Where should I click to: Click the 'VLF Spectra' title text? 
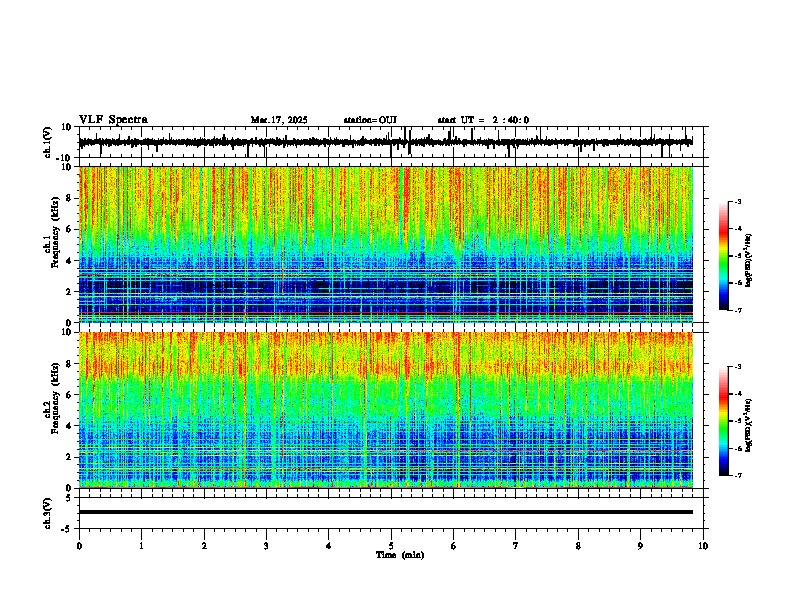click(x=113, y=120)
